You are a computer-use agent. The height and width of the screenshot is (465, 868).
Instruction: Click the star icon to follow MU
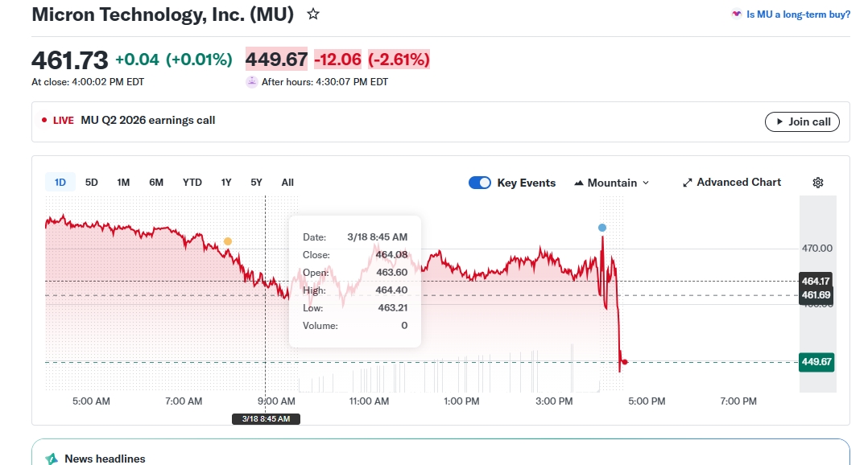coord(313,14)
